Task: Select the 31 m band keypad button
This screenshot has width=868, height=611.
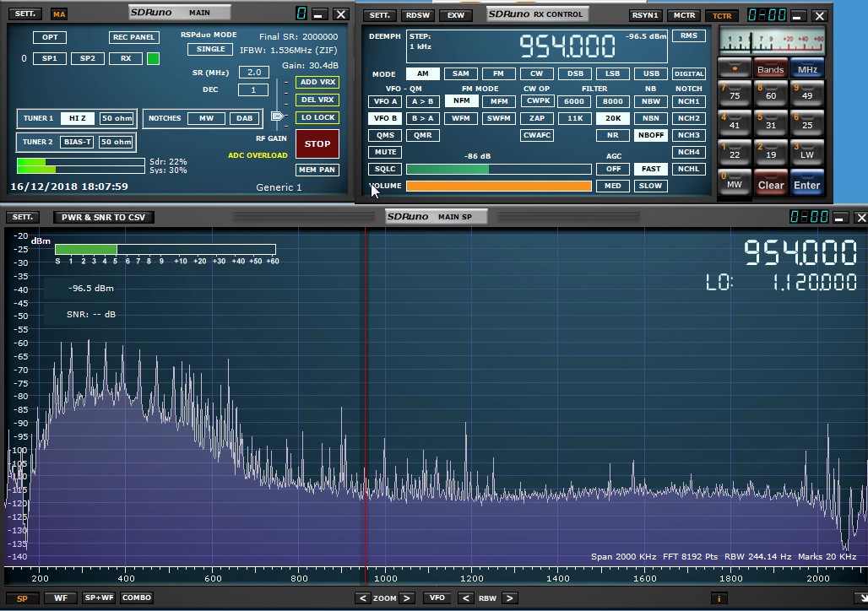Action: 771,123
